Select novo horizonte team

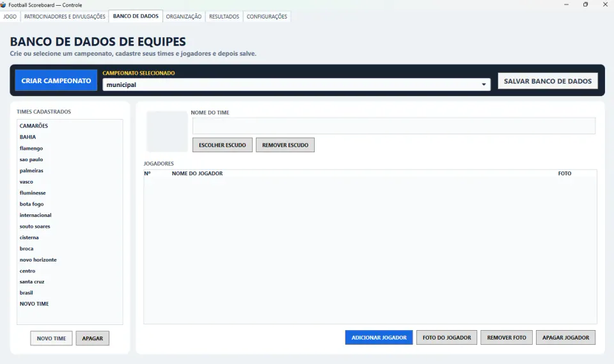coord(70,260)
